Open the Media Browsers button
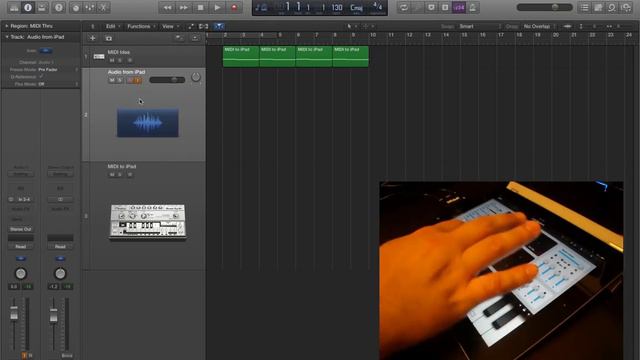 [625, 7]
